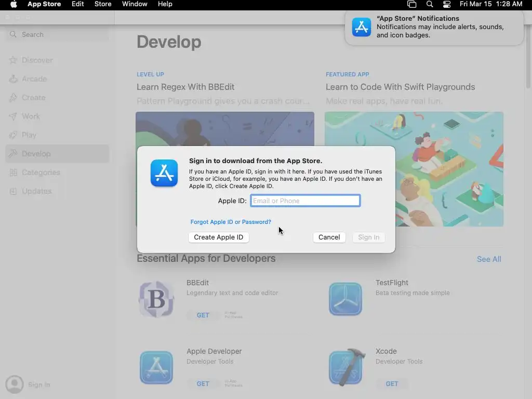Click the App Store notification banner icon
Screen dimensions: 532x399
click(x=362, y=27)
